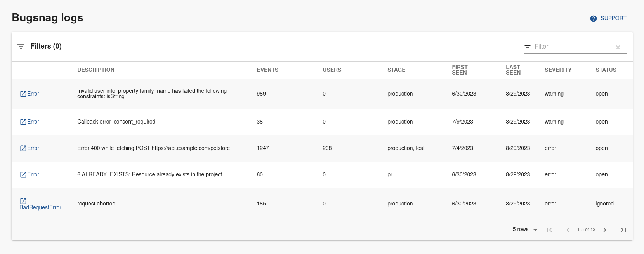Sort by Last Seen column header

click(513, 70)
